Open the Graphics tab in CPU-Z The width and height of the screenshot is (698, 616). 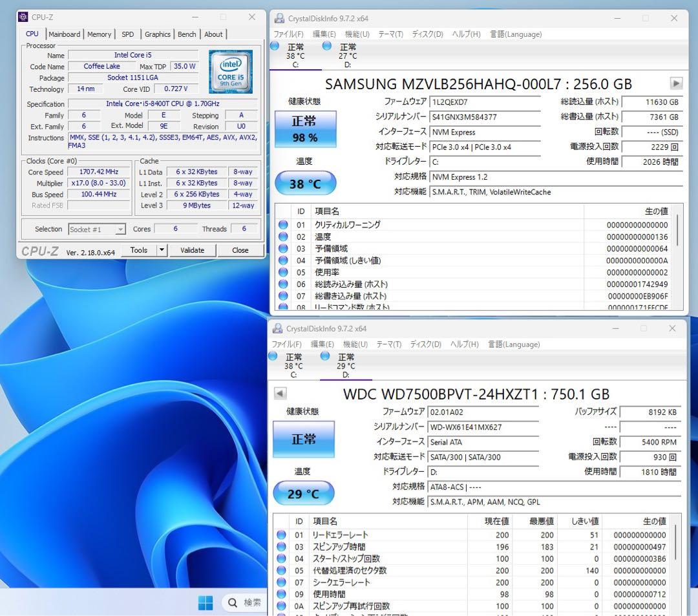pyautogui.click(x=158, y=34)
